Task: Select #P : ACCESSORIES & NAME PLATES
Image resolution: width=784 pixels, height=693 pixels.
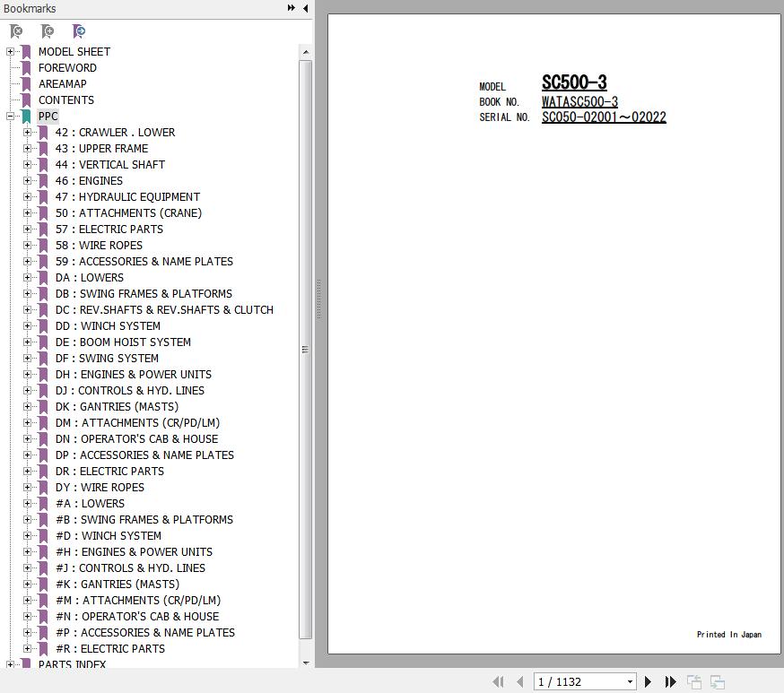Action: click(145, 633)
